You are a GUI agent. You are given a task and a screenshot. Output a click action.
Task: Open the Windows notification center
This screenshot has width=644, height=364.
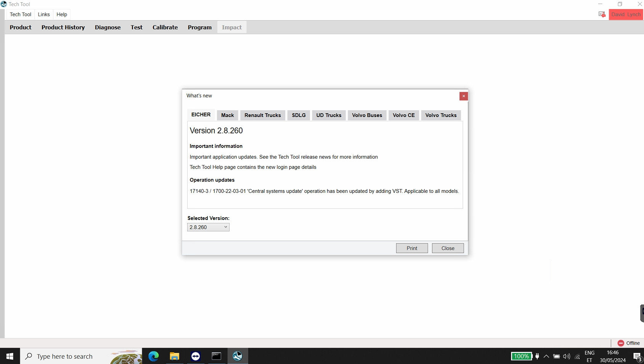click(637, 356)
